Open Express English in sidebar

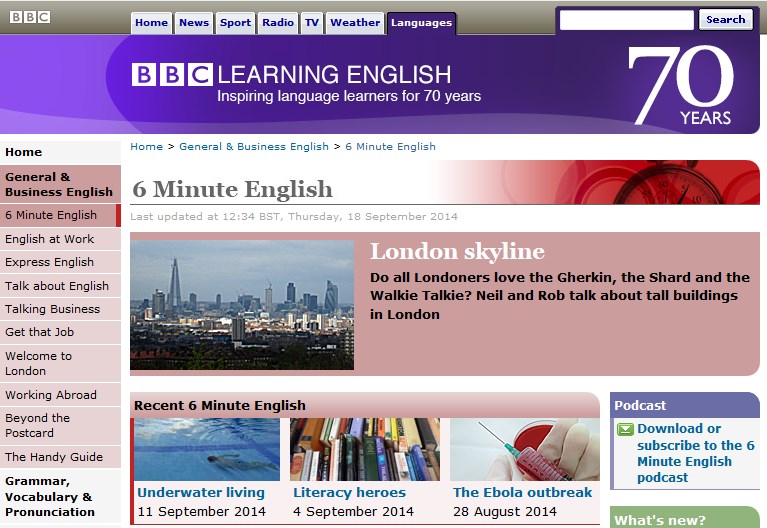coord(60,262)
